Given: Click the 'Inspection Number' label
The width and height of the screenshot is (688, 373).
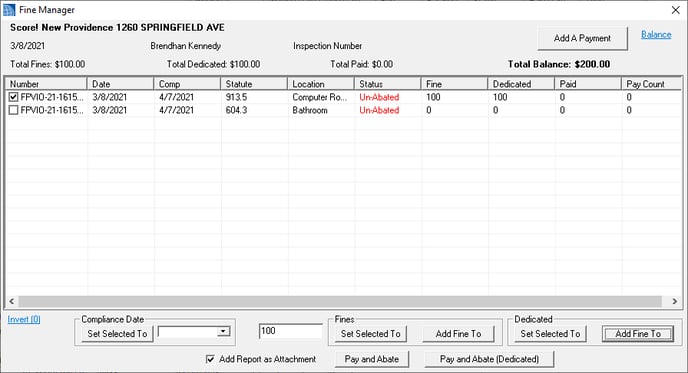Looking at the screenshot, I should tap(327, 46).
